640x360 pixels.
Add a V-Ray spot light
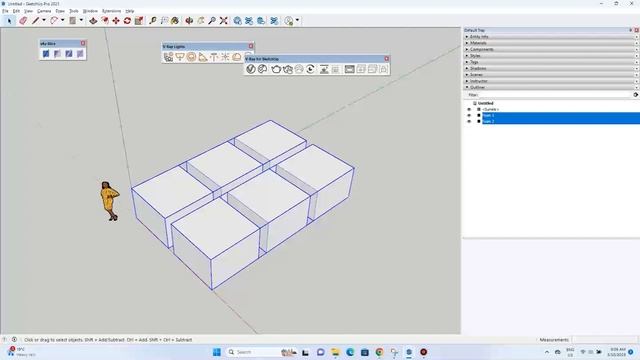[x=202, y=57]
